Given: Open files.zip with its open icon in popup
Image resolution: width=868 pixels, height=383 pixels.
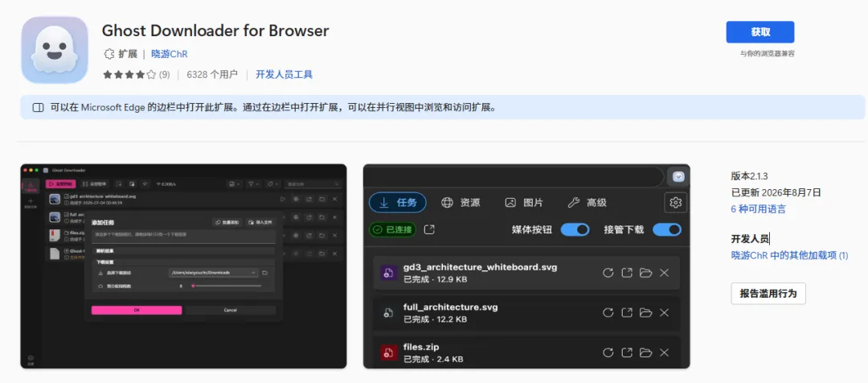Looking at the screenshot, I should pyautogui.click(x=627, y=352).
